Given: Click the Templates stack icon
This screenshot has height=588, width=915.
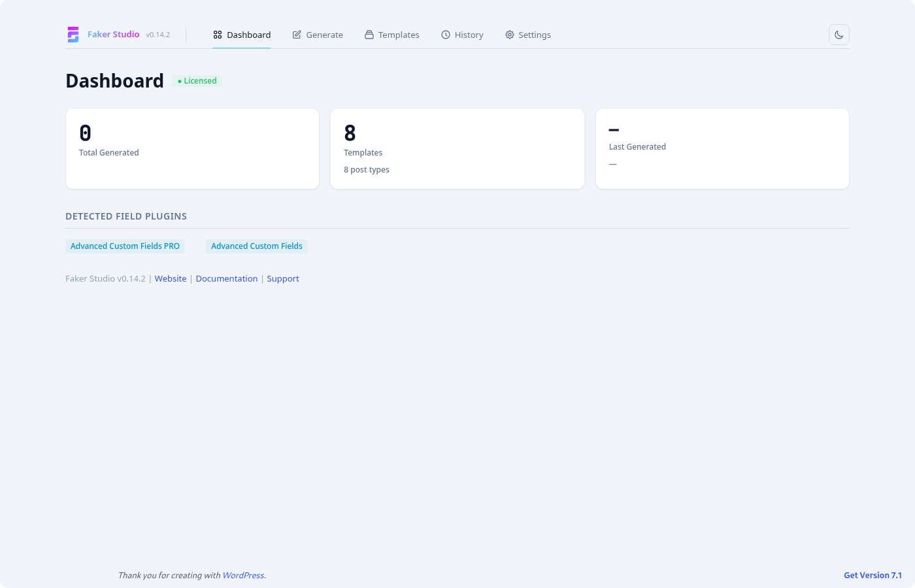Looking at the screenshot, I should tap(369, 35).
